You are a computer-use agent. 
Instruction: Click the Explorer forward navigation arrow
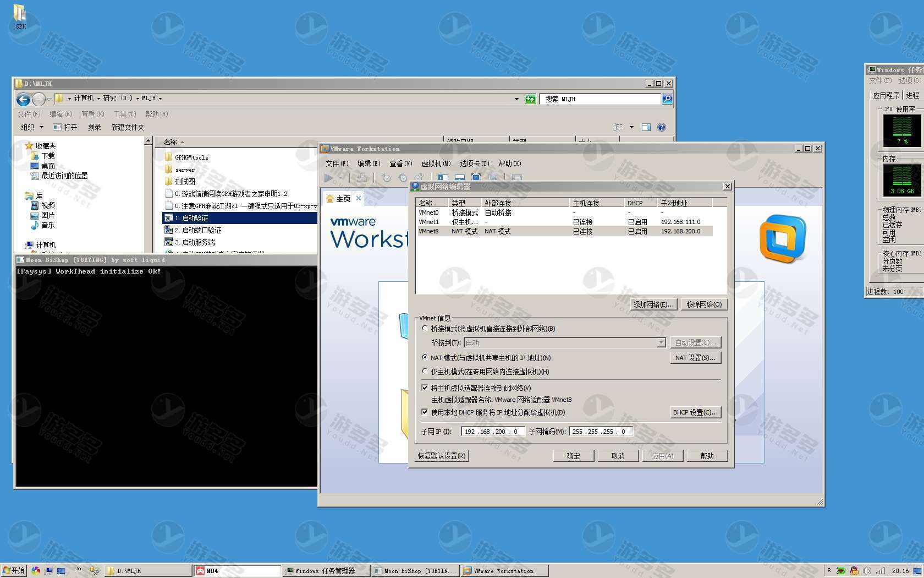click(x=38, y=99)
